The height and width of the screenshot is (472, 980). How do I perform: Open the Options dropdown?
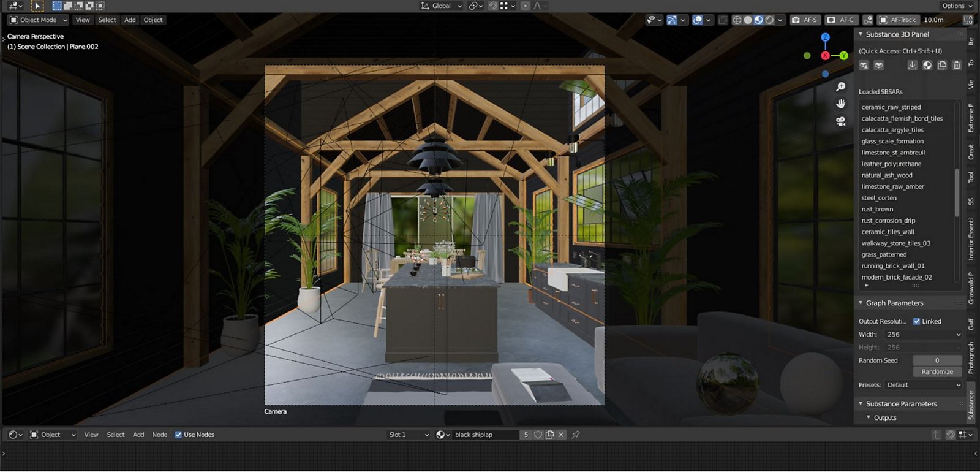(x=957, y=6)
